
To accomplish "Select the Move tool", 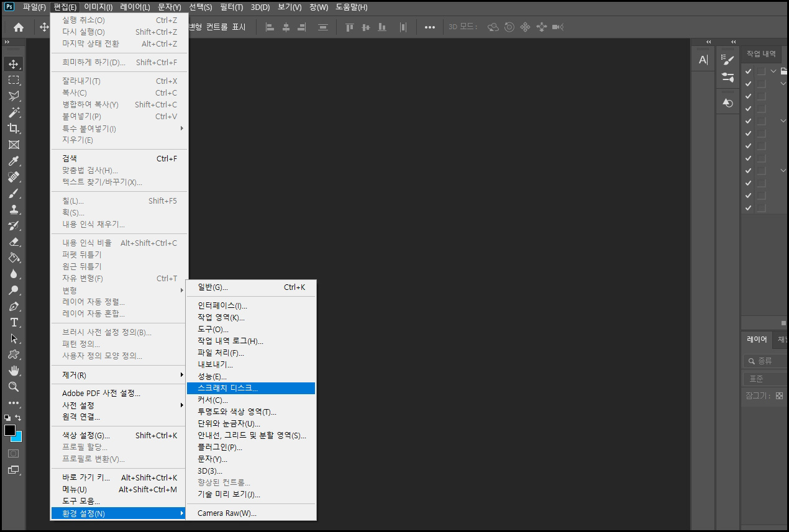I will click(14, 64).
